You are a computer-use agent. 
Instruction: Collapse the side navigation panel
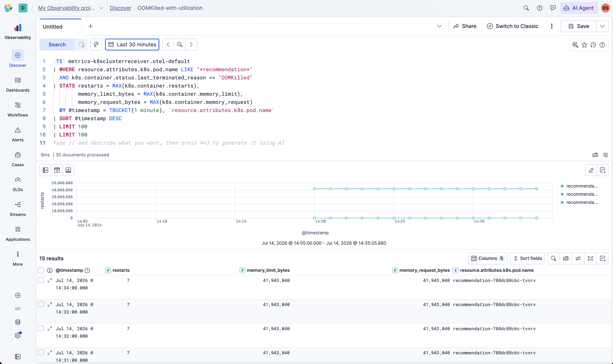[x=18, y=356]
